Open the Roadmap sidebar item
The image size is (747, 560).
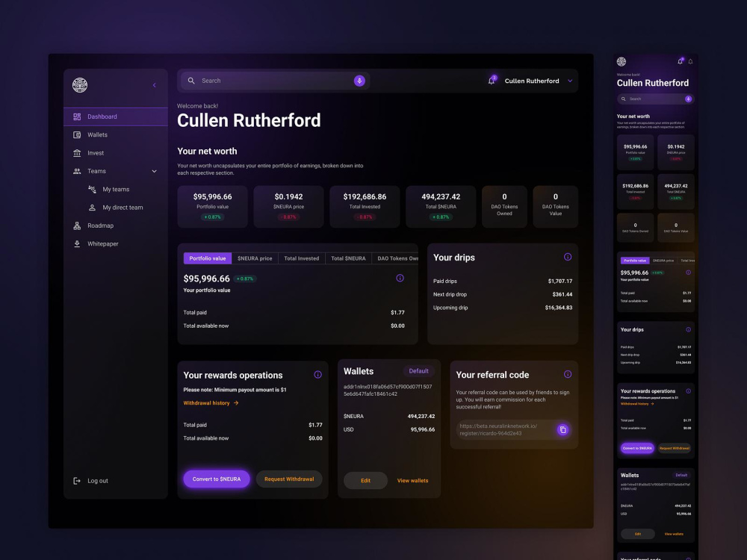(116, 225)
